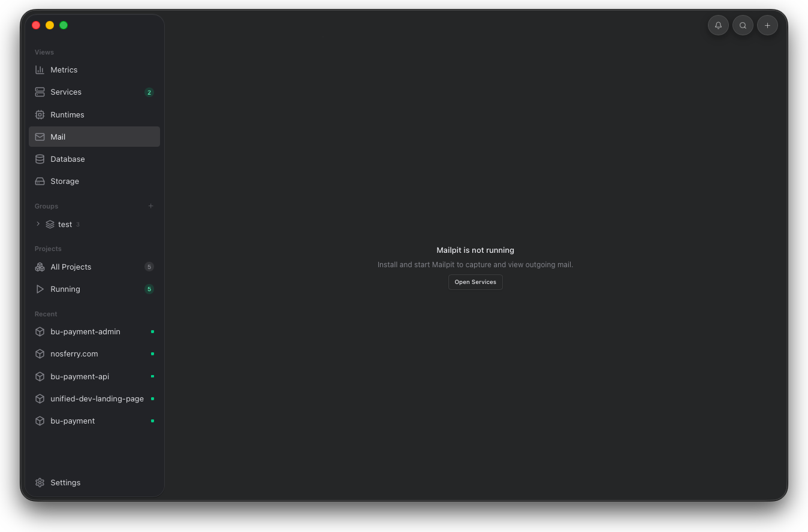The image size is (808, 532).
Task: Click the Database cylinder icon
Action: point(40,159)
